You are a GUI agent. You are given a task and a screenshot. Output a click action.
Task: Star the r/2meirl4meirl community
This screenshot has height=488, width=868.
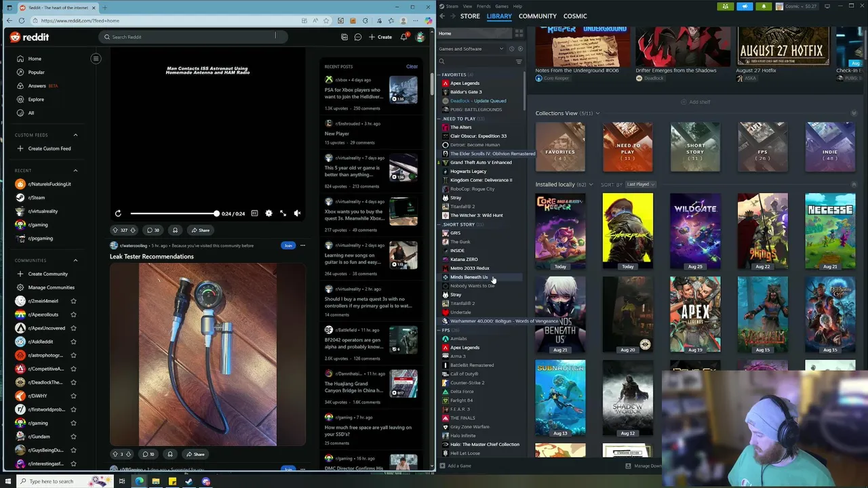73,301
